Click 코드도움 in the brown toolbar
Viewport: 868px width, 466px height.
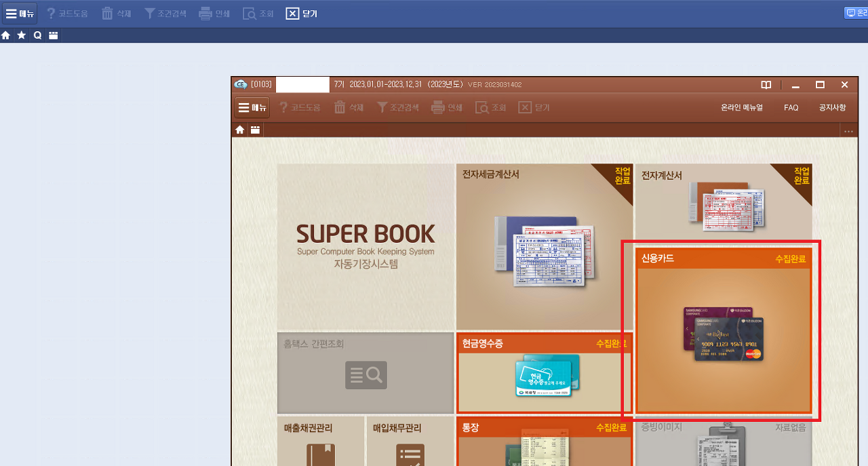click(300, 107)
